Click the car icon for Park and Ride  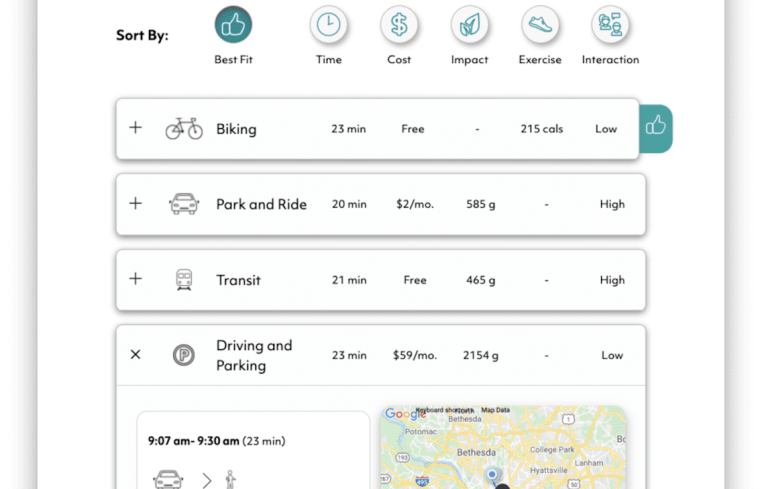pos(184,204)
